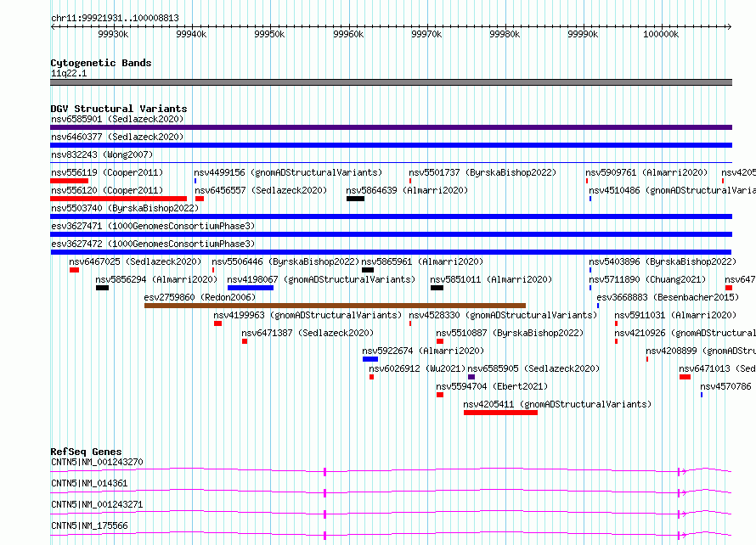Image resolution: width=756 pixels, height=545 pixels.
Task: Click the nsv4208899 variant label
Action: point(701,351)
